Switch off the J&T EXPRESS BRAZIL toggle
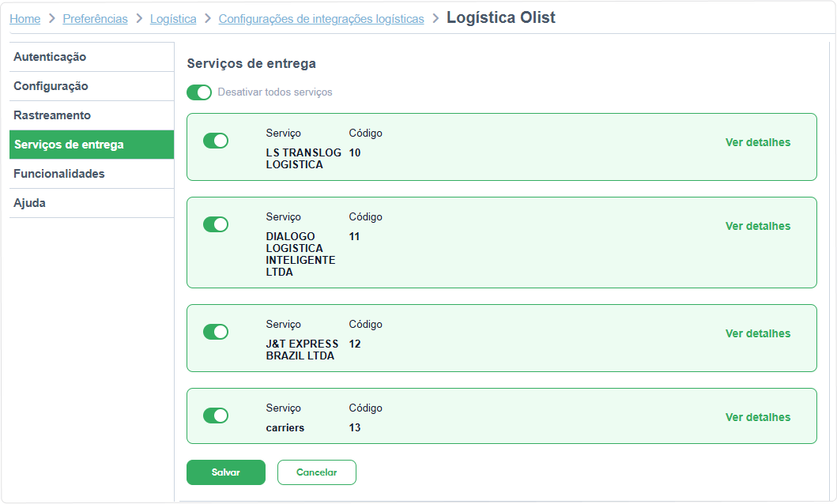The width and height of the screenshot is (837, 504). click(x=216, y=332)
